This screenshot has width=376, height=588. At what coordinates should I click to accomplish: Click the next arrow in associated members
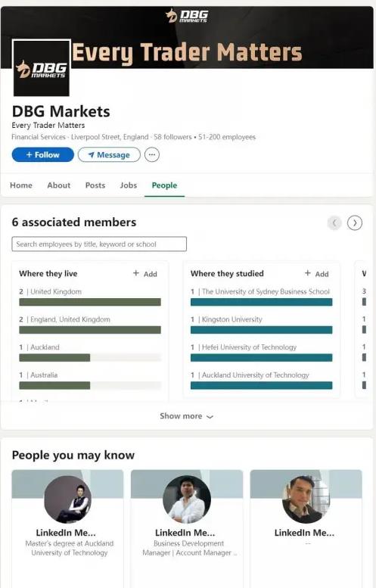(x=355, y=222)
